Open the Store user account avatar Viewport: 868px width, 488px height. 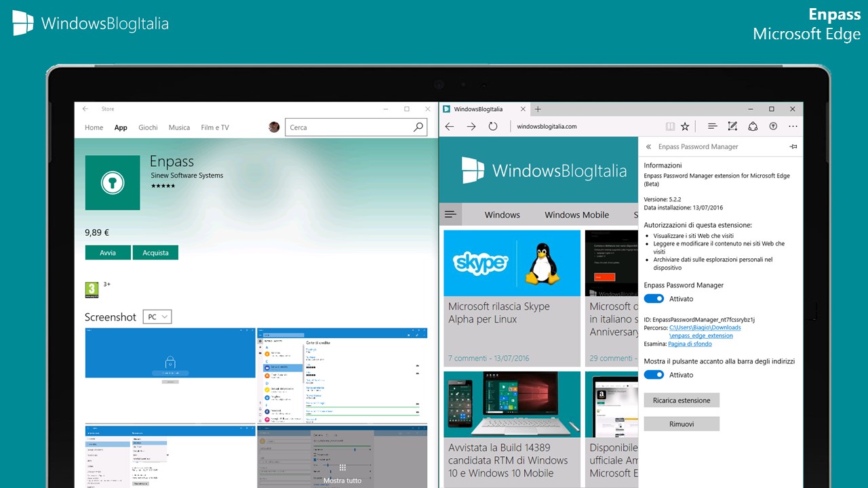click(274, 127)
